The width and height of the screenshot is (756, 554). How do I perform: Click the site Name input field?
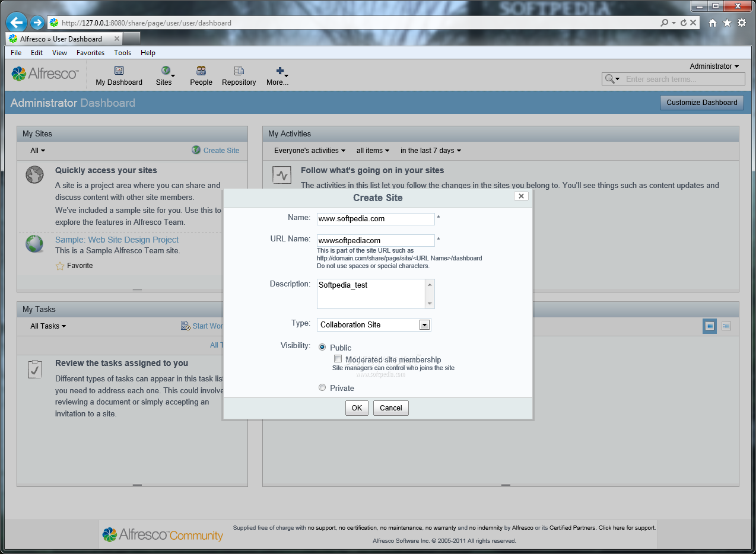click(x=376, y=219)
